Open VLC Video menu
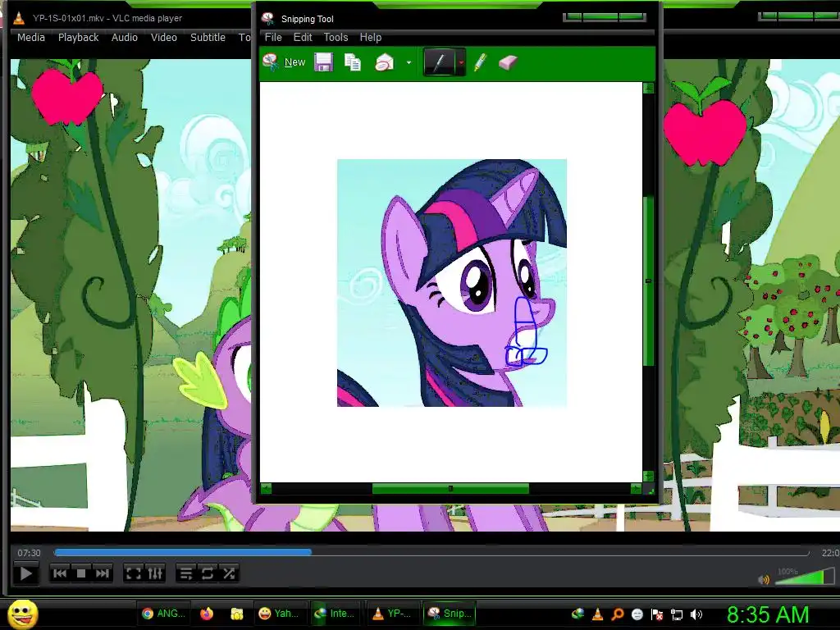The height and width of the screenshot is (630, 840). click(164, 38)
